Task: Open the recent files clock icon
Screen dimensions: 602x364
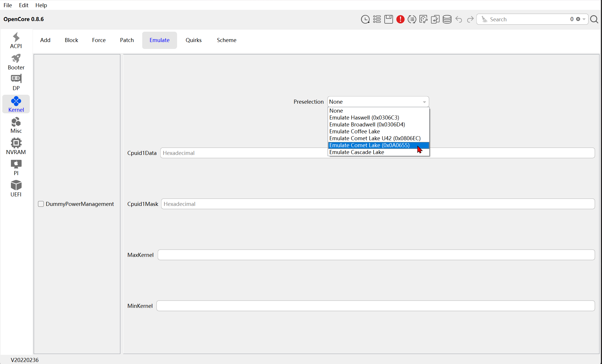Action: [365, 19]
